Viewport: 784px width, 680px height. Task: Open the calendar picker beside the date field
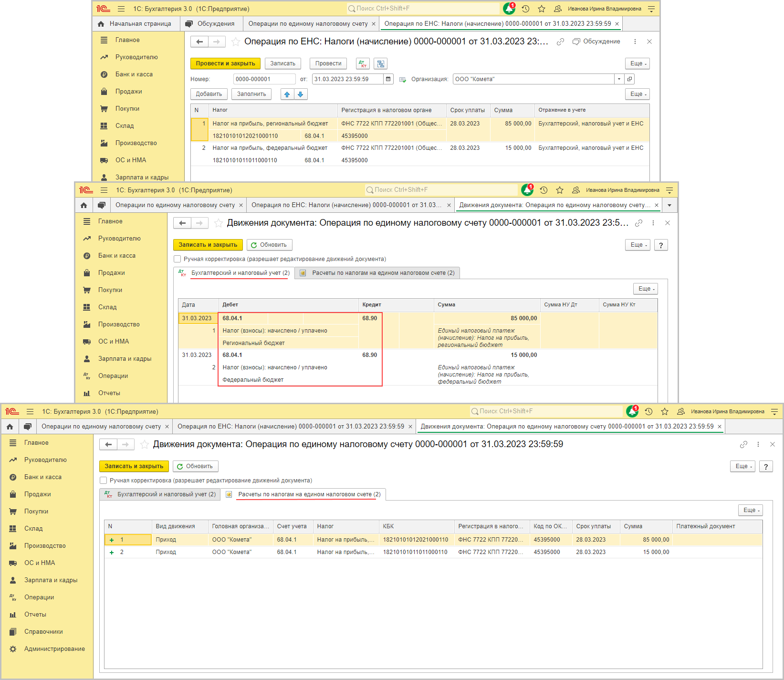click(x=388, y=79)
